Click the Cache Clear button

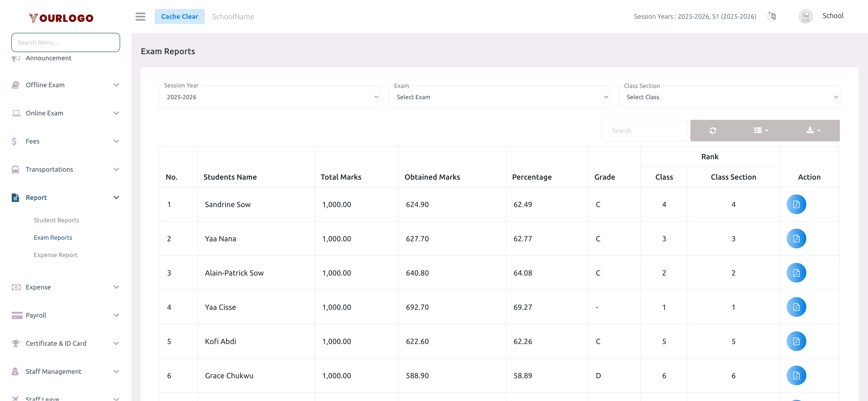(x=180, y=16)
